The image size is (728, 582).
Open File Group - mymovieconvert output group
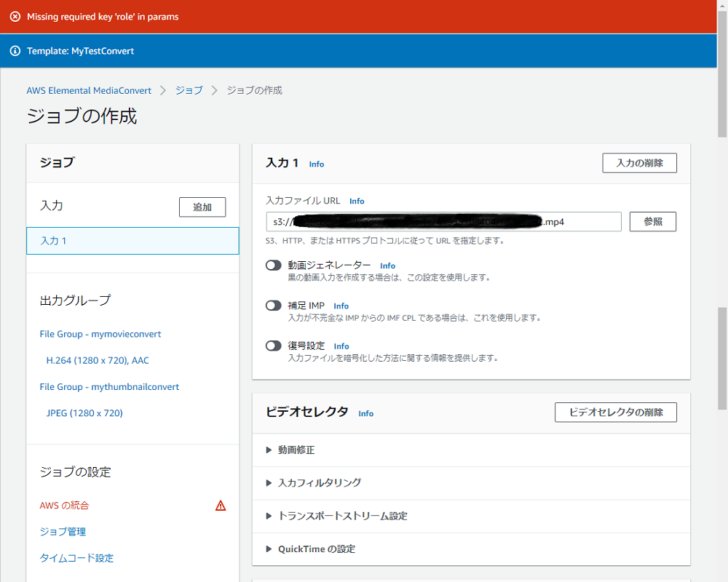pyautogui.click(x=100, y=334)
